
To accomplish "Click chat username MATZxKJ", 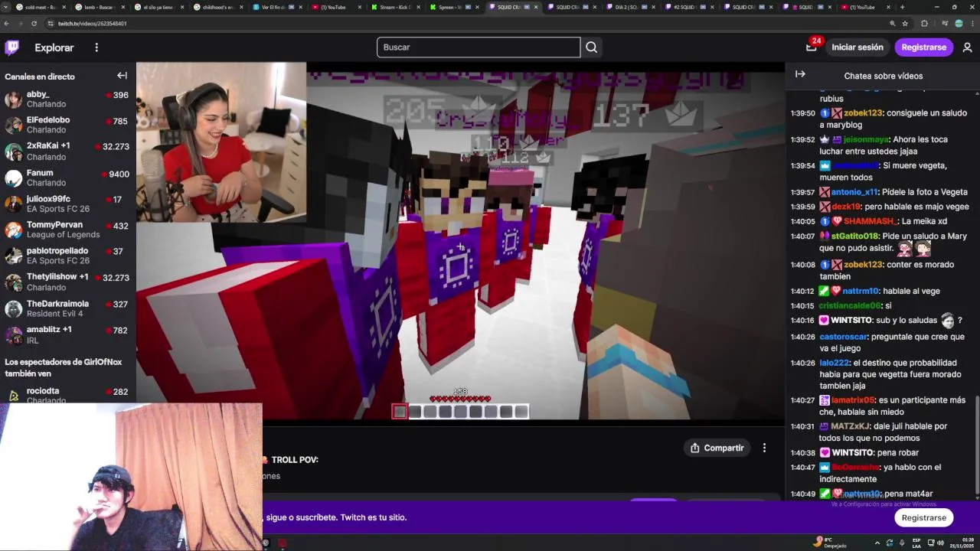I will click(x=851, y=426).
